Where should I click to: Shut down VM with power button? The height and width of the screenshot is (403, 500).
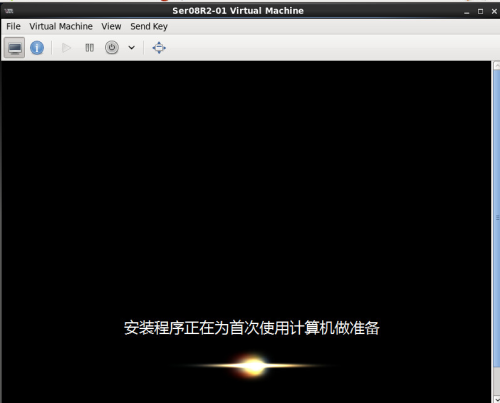point(112,48)
